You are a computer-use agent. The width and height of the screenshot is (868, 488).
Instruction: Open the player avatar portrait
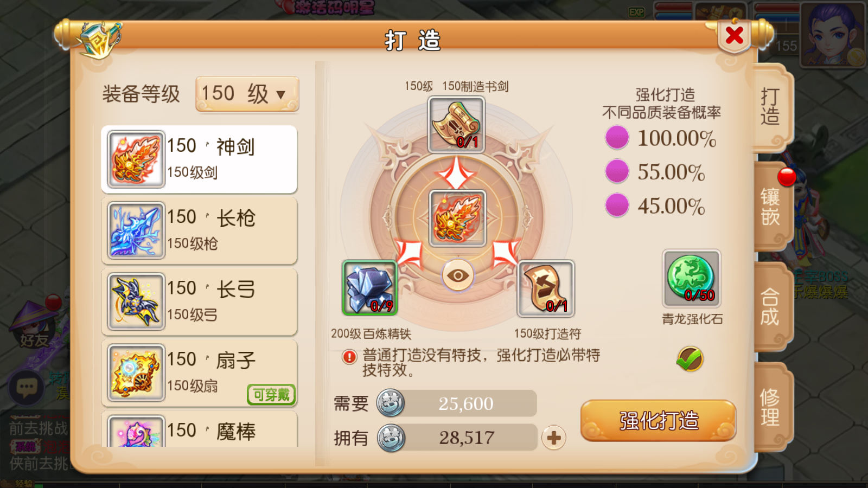pyautogui.click(x=833, y=34)
